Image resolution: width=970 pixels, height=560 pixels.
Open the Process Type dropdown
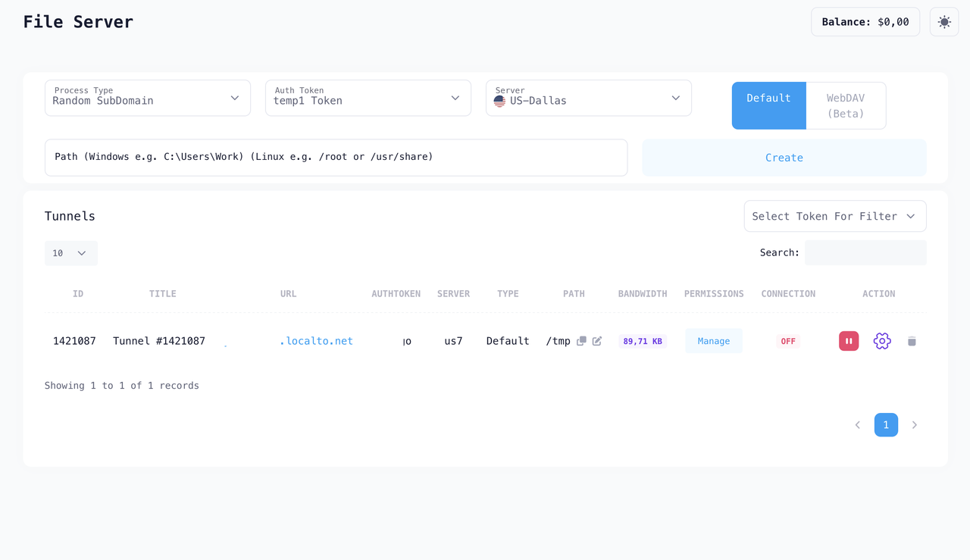pos(148,98)
